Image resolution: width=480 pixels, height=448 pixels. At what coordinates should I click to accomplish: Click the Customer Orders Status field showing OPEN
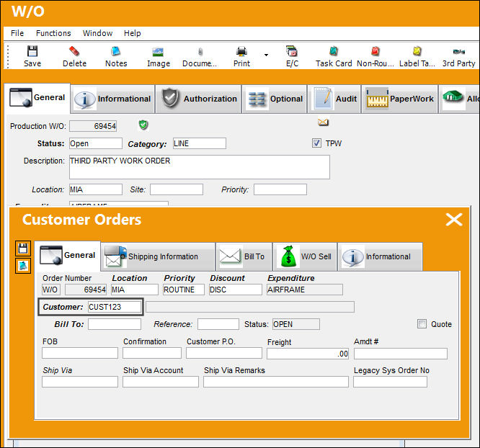click(296, 324)
